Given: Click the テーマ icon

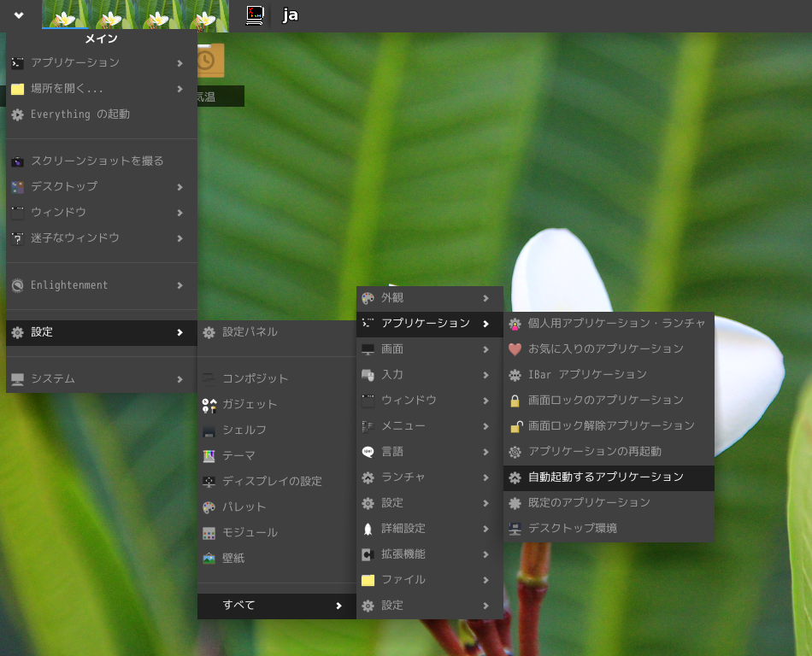Looking at the screenshot, I should point(209,456).
